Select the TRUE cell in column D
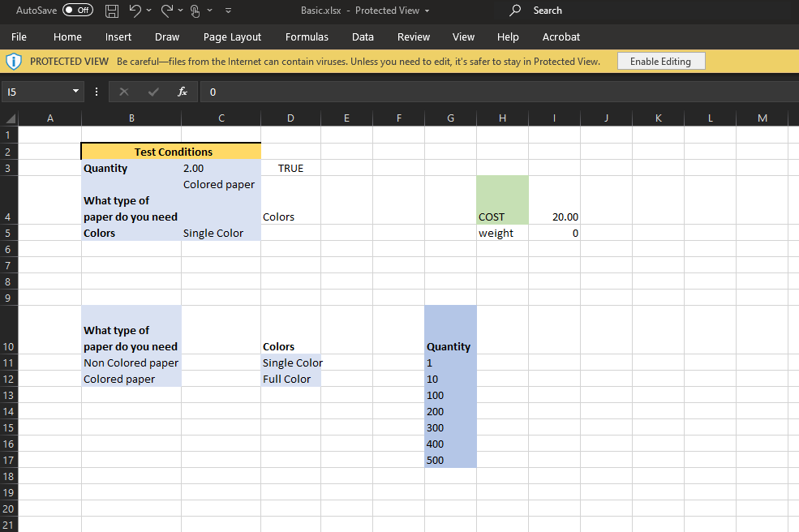Viewport: 799px width, 532px height. (x=290, y=168)
